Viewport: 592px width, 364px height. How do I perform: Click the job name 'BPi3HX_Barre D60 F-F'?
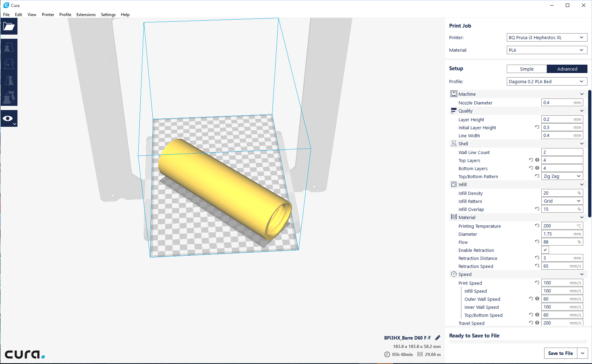point(407,338)
